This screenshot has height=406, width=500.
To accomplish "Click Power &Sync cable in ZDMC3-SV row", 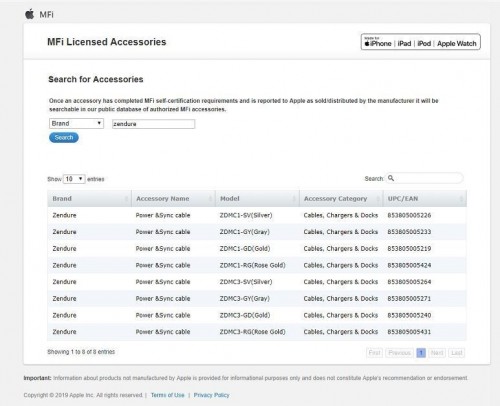I will pos(163,282).
